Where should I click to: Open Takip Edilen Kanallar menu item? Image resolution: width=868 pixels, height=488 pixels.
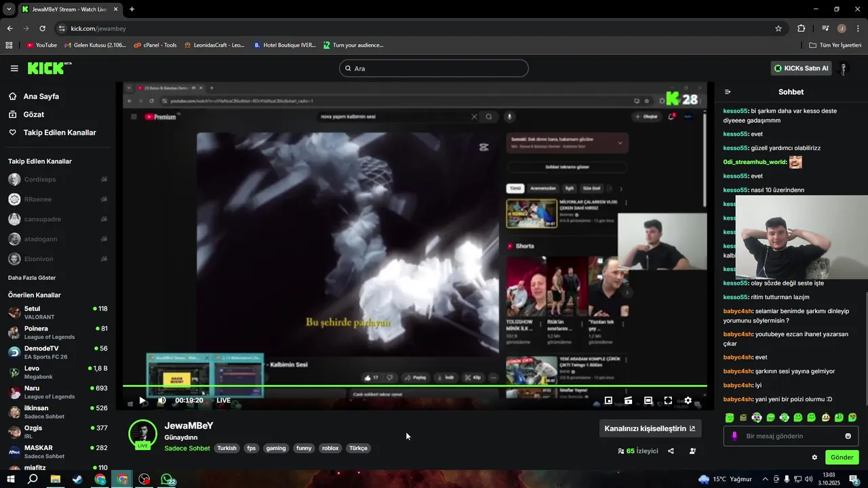coord(60,133)
